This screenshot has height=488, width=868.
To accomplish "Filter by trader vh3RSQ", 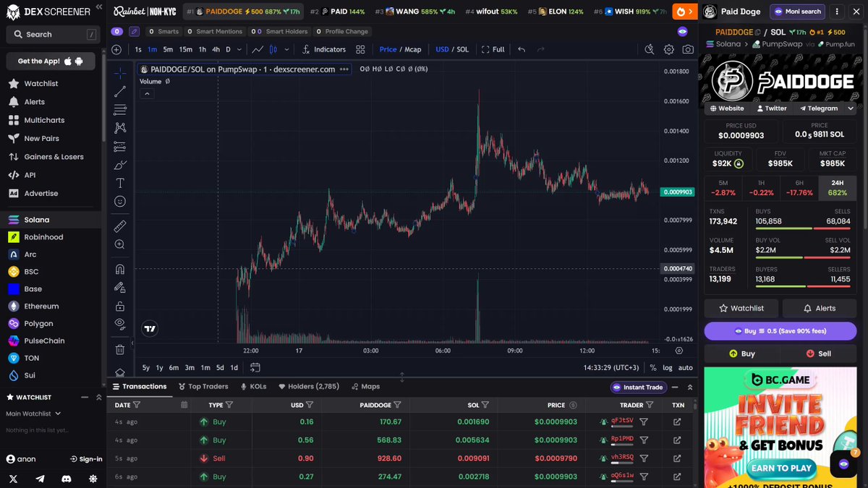I will [x=644, y=458].
